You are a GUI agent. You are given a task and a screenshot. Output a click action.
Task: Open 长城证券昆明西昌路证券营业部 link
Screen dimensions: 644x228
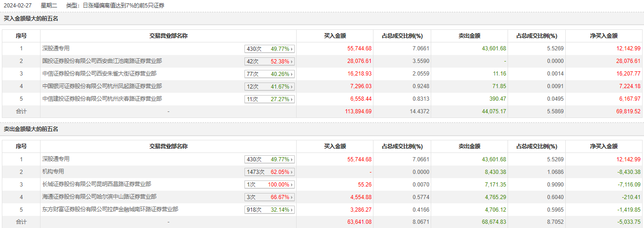[96, 184]
